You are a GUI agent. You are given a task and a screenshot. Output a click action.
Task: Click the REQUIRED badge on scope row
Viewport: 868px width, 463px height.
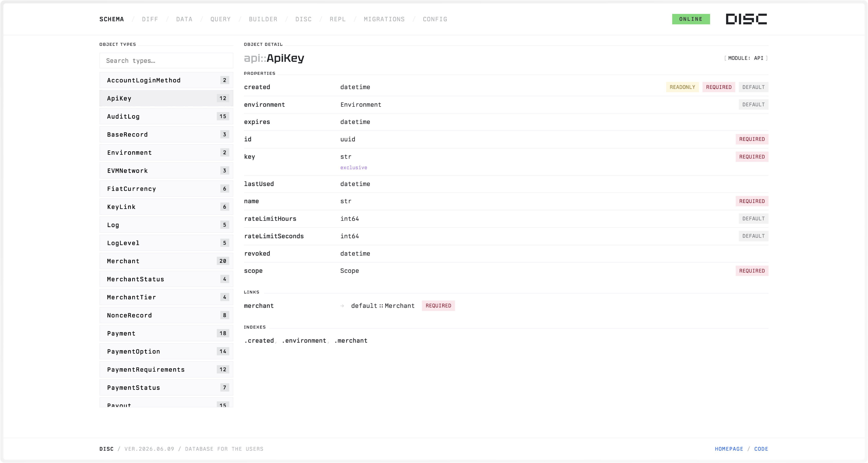(752, 271)
